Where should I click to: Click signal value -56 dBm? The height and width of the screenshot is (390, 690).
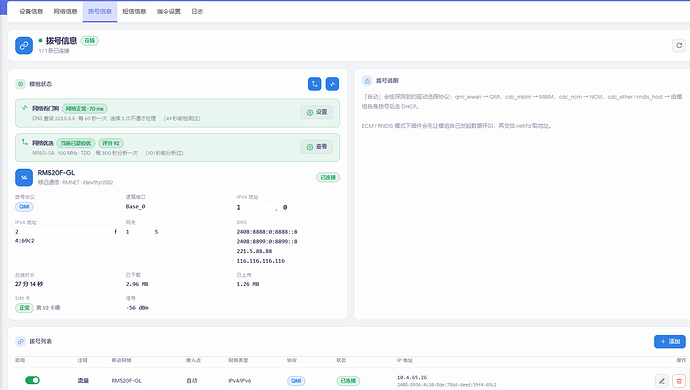point(137,308)
